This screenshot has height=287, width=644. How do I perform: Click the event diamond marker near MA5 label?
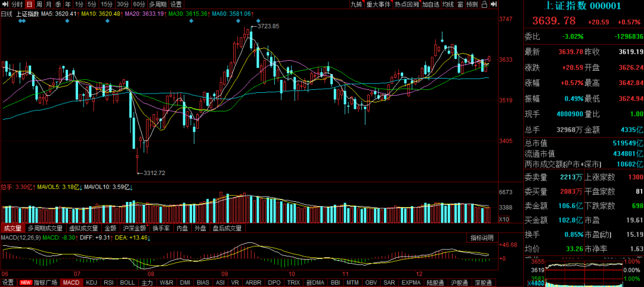click(x=67, y=20)
